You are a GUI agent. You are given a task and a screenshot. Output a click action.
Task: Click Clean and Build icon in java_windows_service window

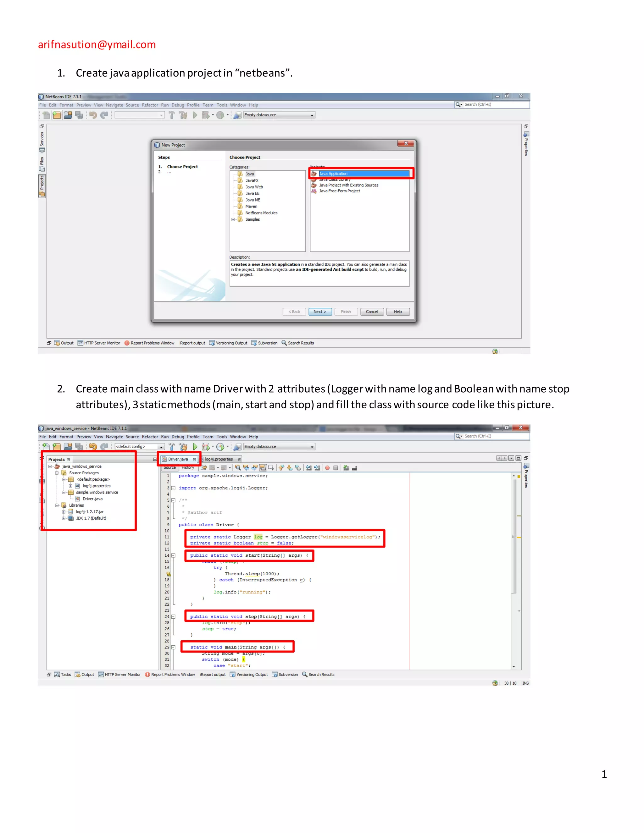[183, 447]
